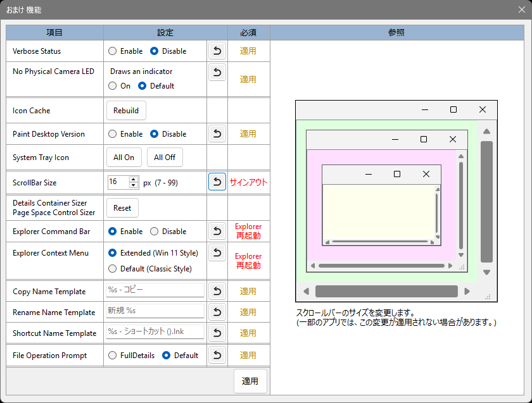Click the 適用 label in Verbose Status row
The height and width of the screenshot is (403, 532).
248,51
